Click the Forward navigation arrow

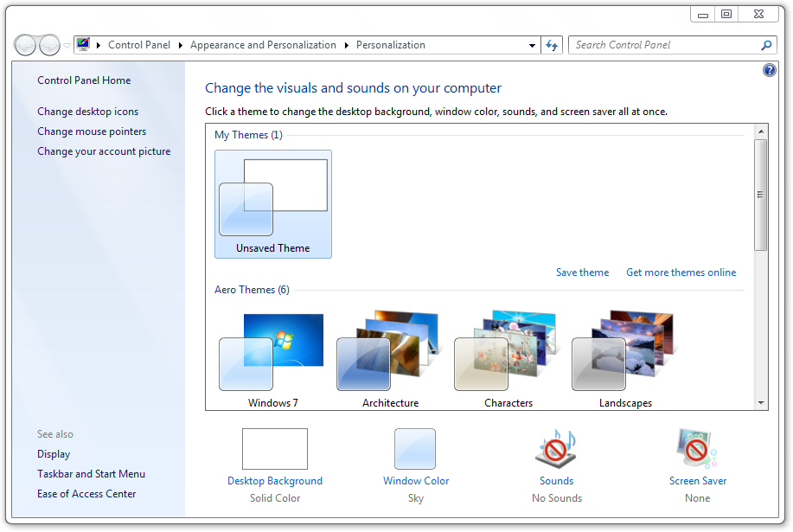pos(49,46)
